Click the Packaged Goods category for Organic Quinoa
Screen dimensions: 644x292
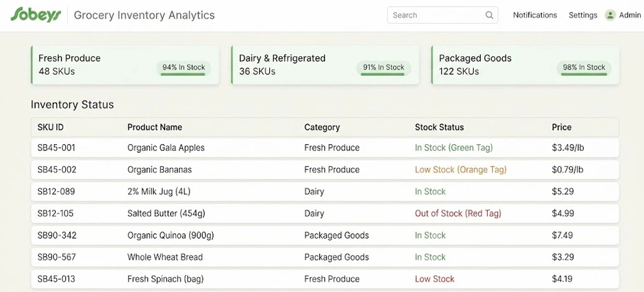tap(336, 236)
